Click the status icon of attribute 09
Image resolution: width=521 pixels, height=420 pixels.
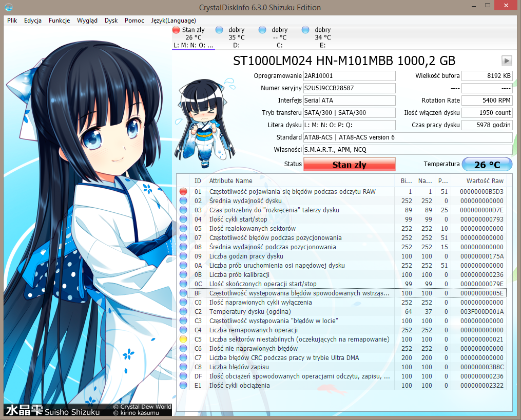183,256
